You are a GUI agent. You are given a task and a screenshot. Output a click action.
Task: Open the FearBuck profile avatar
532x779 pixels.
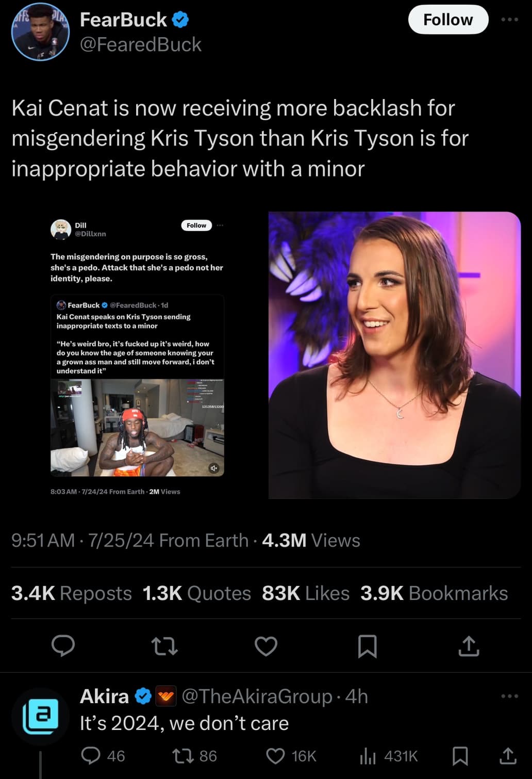coord(40,32)
